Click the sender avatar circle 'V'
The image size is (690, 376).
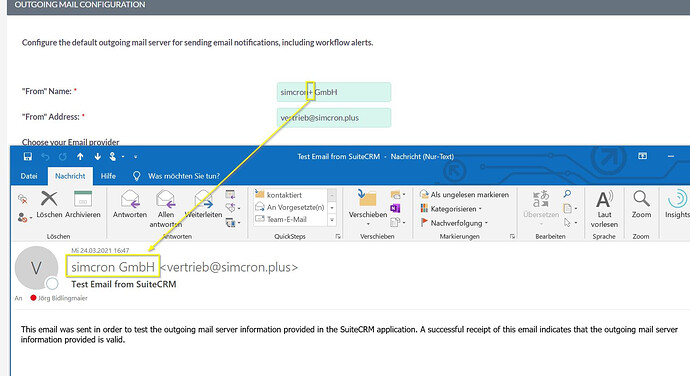37,268
